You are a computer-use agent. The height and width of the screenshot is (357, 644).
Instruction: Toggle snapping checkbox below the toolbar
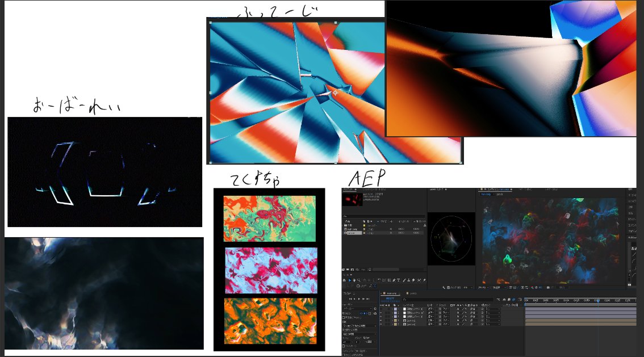[x=358, y=285]
